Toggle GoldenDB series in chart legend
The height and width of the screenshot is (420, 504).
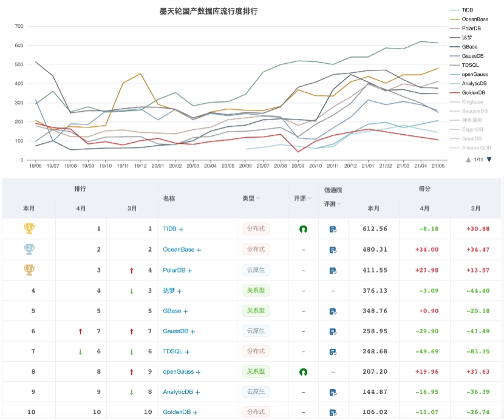tap(467, 92)
